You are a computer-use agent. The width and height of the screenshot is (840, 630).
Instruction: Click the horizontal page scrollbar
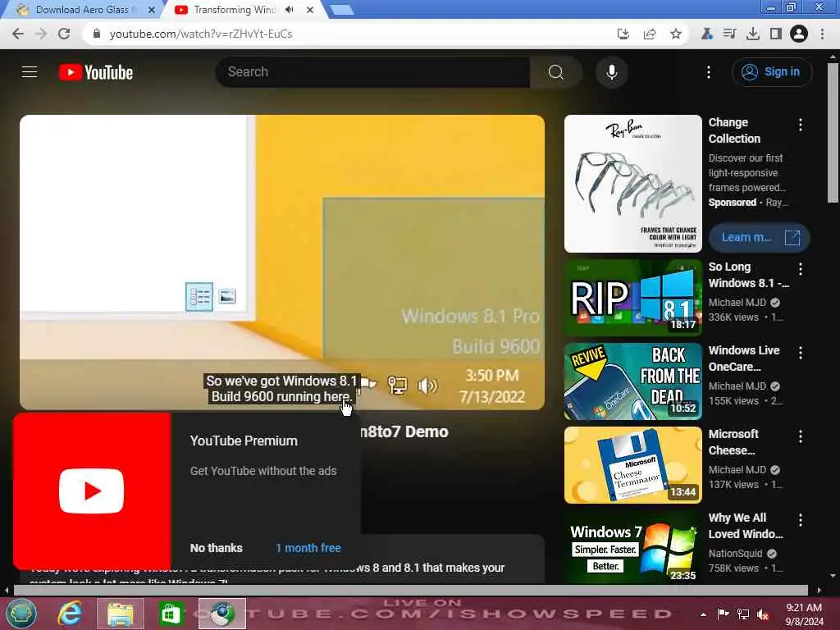410,591
